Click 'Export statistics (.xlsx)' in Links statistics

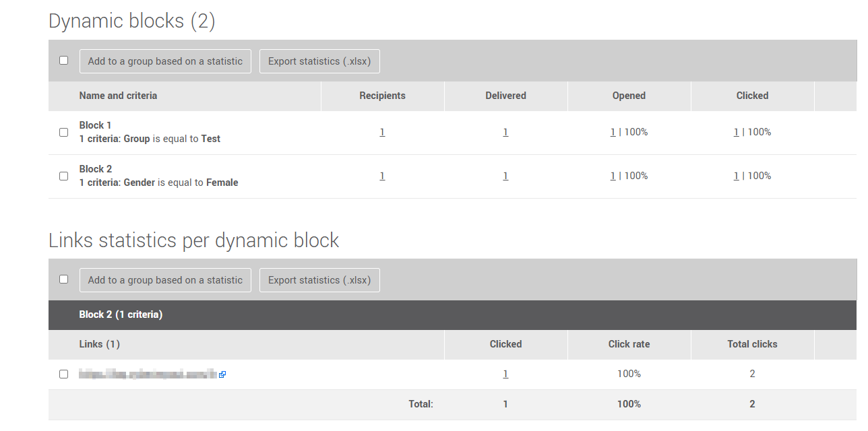(x=319, y=280)
